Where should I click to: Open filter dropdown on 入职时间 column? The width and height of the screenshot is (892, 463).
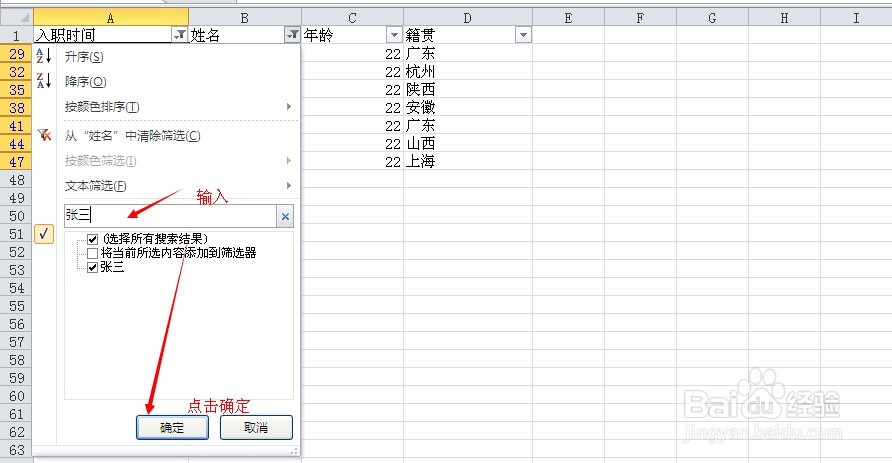click(x=179, y=35)
